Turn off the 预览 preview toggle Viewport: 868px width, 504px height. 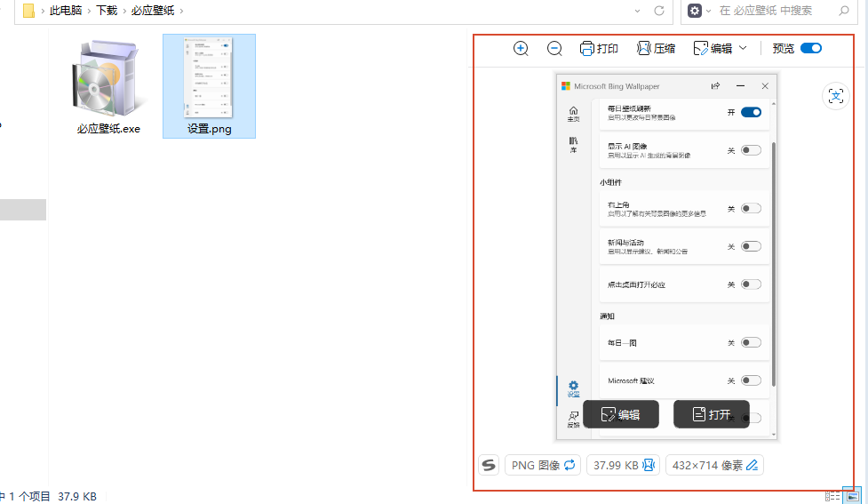[810, 48]
